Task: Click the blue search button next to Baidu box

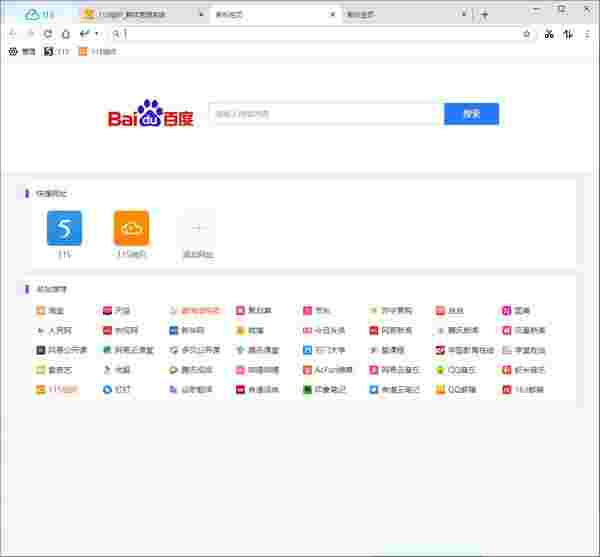Action: click(x=471, y=114)
